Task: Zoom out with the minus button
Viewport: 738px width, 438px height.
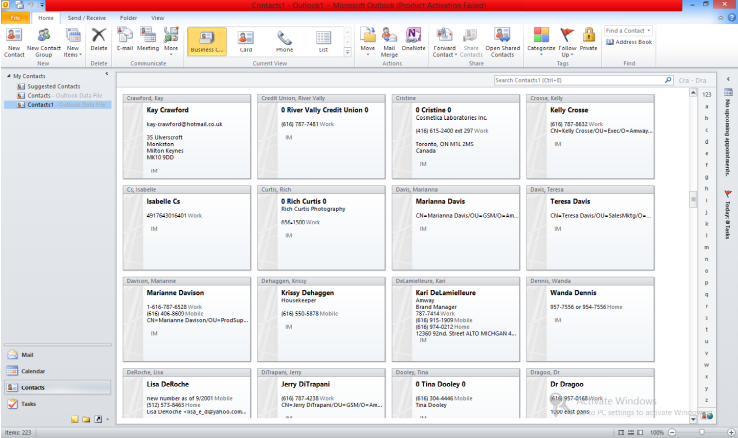Action: (x=672, y=432)
